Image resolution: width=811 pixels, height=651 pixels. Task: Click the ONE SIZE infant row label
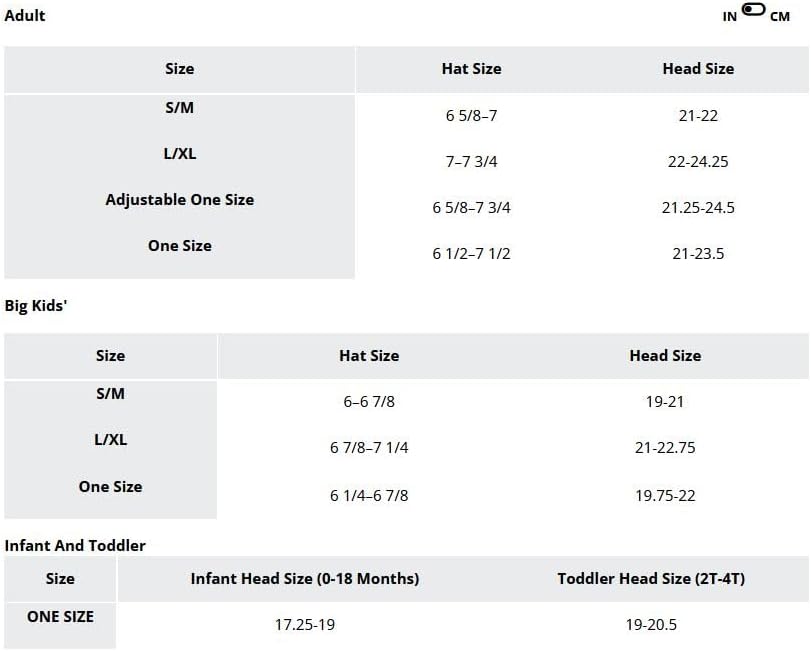click(x=60, y=617)
